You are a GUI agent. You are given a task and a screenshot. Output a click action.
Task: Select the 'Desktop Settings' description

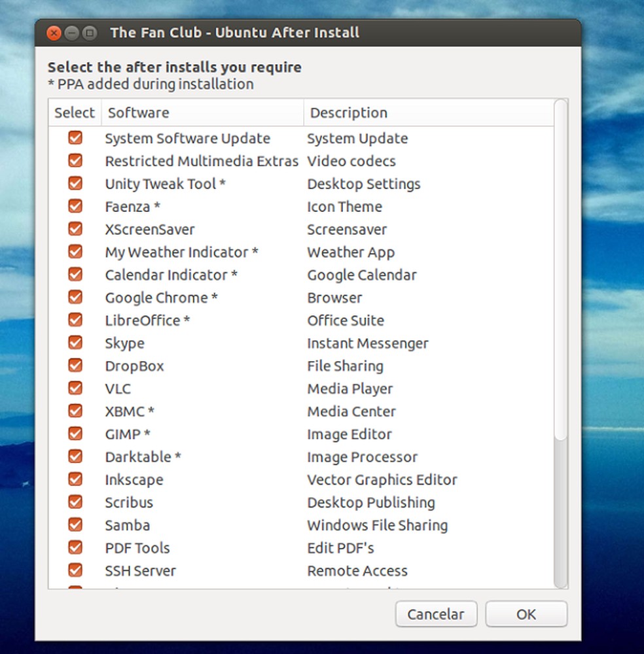click(364, 185)
